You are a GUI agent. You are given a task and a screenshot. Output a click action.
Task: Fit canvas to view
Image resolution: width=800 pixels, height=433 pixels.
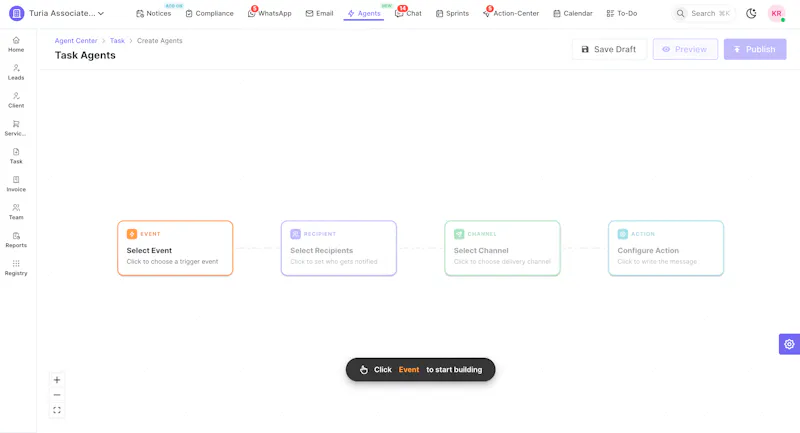coord(57,410)
